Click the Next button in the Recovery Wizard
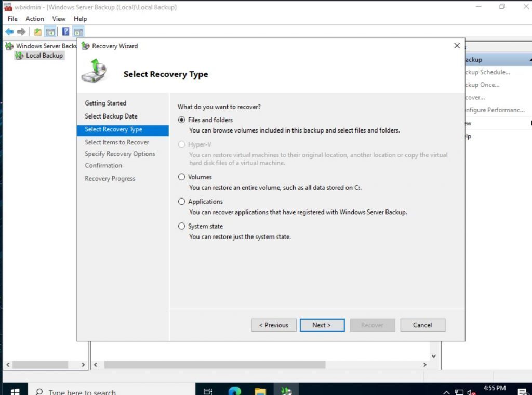Screen dimensions: 532x395 (322, 325)
